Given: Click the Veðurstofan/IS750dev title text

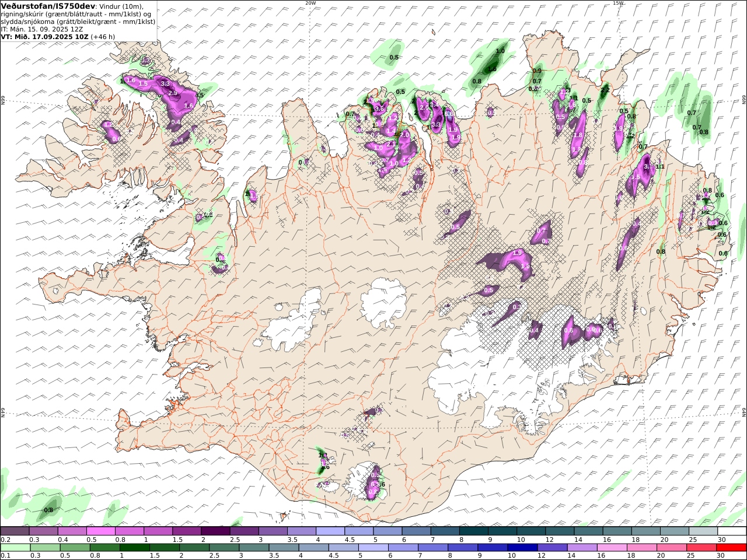Looking at the screenshot, I should tap(48, 6).
